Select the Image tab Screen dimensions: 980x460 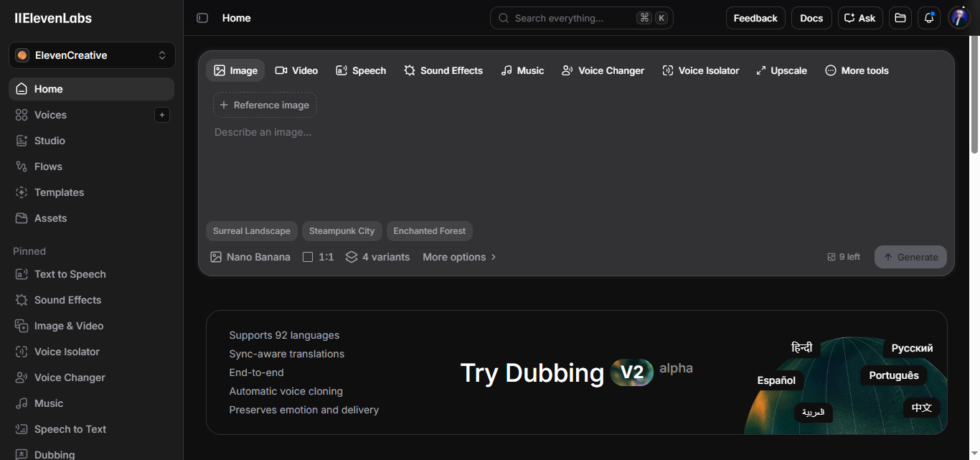(235, 70)
